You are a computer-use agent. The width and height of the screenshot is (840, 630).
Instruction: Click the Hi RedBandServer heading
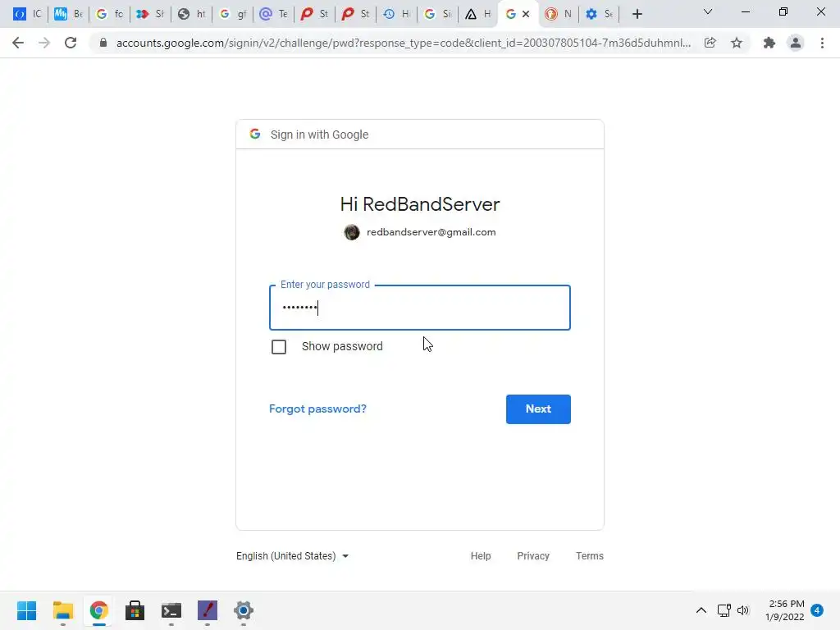click(x=420, y=204)
